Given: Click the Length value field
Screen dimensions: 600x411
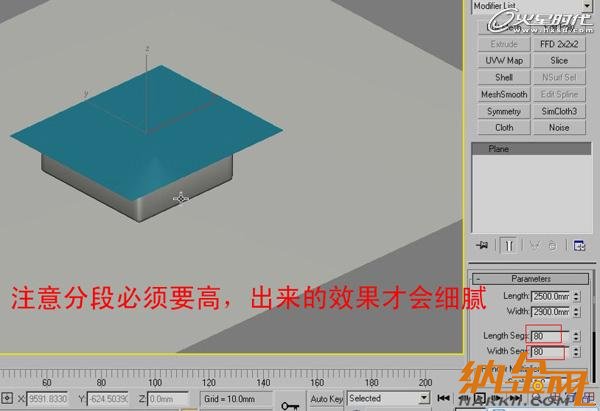Looking at the screenshot, I should (x=551, y=296).
